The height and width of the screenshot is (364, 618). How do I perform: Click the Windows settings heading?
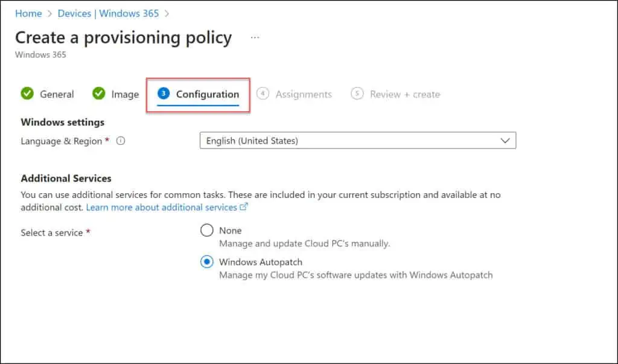click(x=63, y=123)
